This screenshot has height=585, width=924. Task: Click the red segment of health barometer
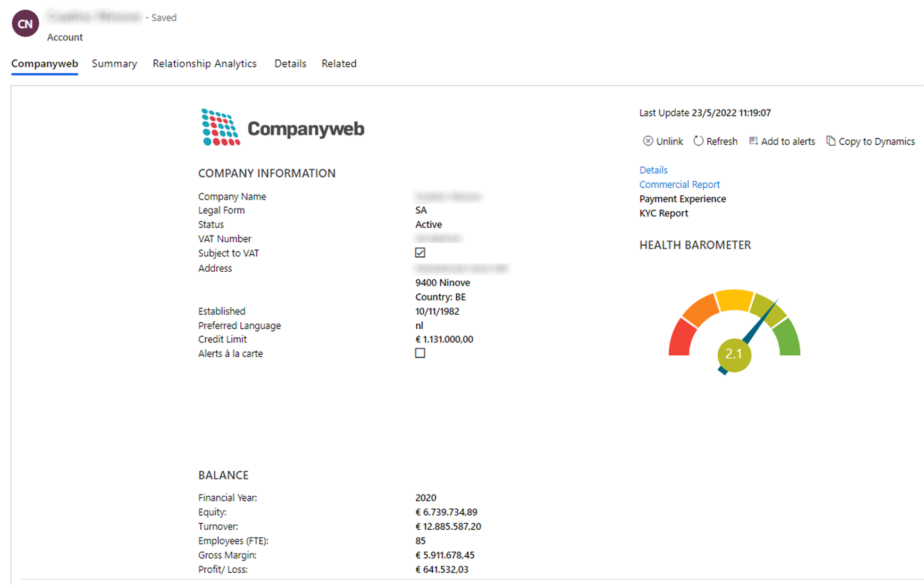682,339
